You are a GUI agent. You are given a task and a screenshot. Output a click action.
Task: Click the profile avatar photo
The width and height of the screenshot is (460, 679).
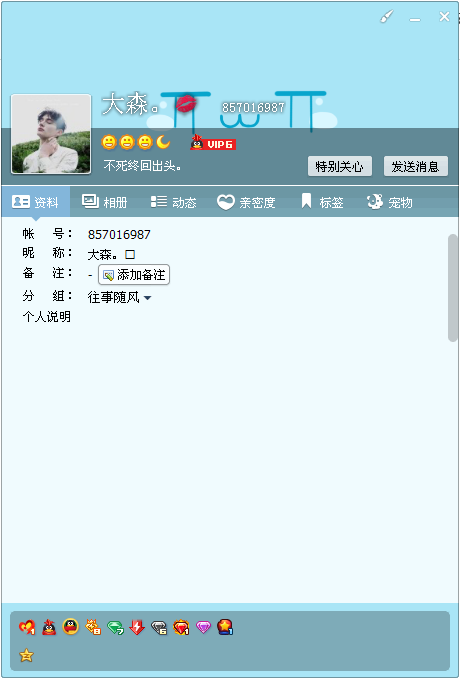(51, 134)
